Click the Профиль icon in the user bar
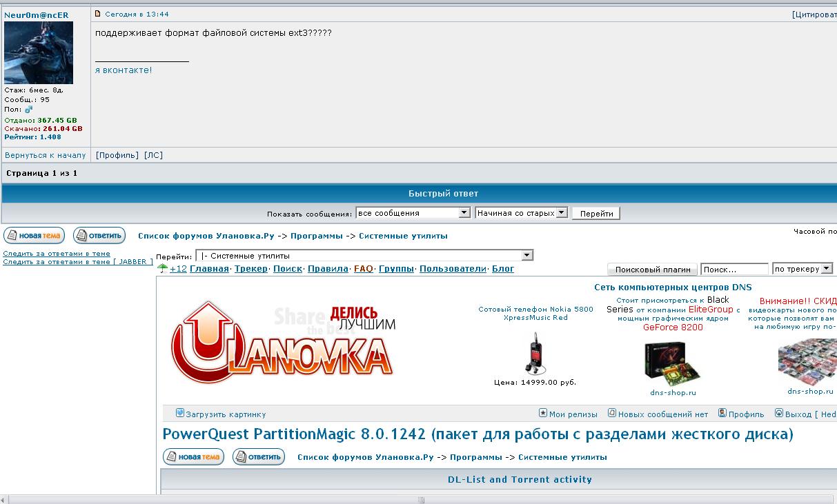 (x=722, y=413)
